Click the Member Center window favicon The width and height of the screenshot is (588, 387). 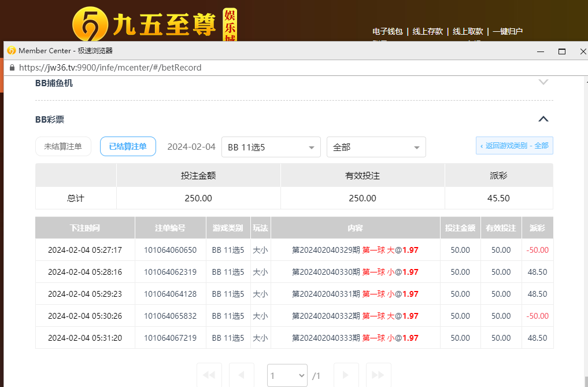[x=11, y=50]
